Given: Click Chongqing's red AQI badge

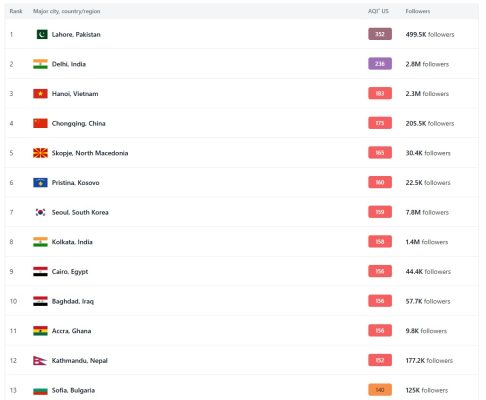Looking at the screenshot, I should (x=380, y=123).
